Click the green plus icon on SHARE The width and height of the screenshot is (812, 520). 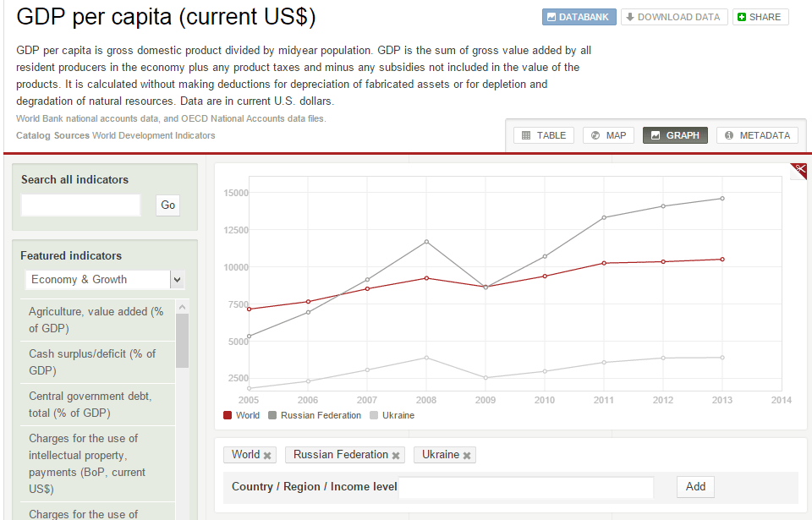742,17
